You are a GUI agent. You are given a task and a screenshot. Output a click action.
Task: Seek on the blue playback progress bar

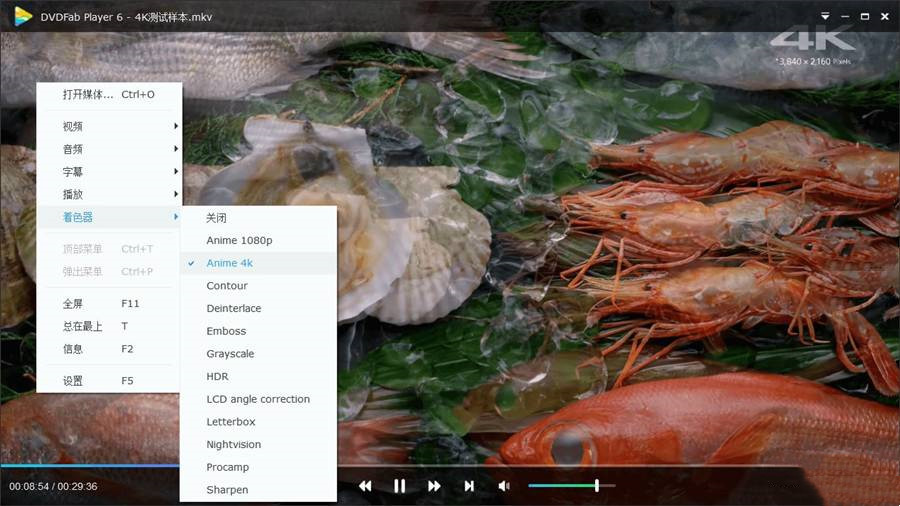(90, 465)
